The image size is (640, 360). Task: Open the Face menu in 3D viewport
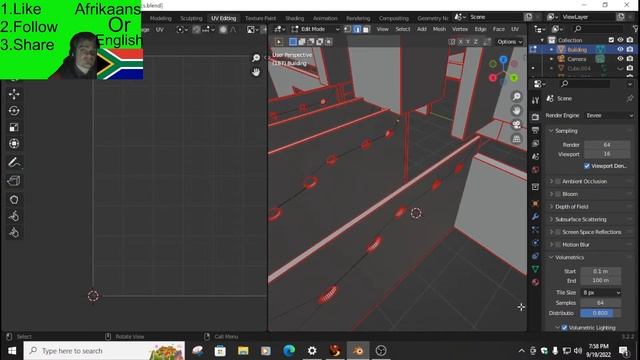498,29
